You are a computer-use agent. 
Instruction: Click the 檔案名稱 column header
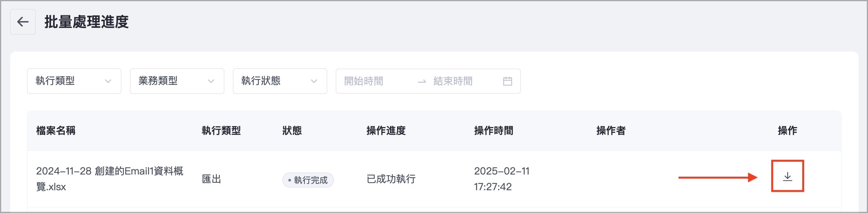pos(56,131)
